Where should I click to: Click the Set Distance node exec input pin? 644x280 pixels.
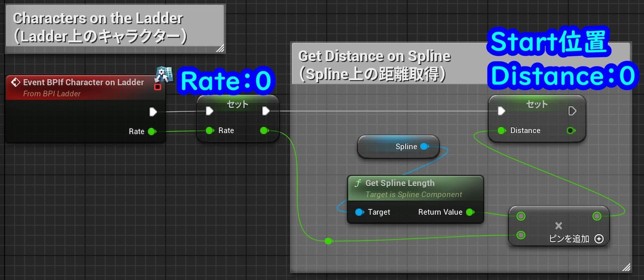(501, 111)
